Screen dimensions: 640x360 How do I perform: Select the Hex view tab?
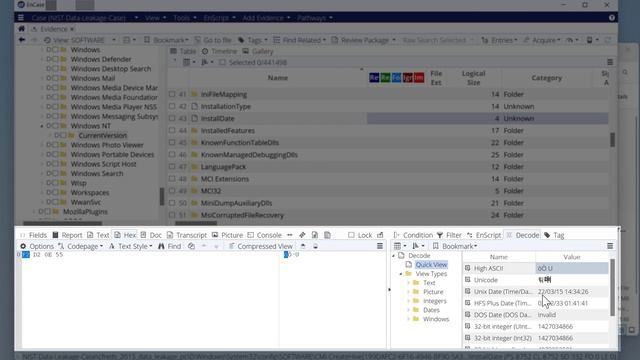pyautogui.click(x=125, y=235)
